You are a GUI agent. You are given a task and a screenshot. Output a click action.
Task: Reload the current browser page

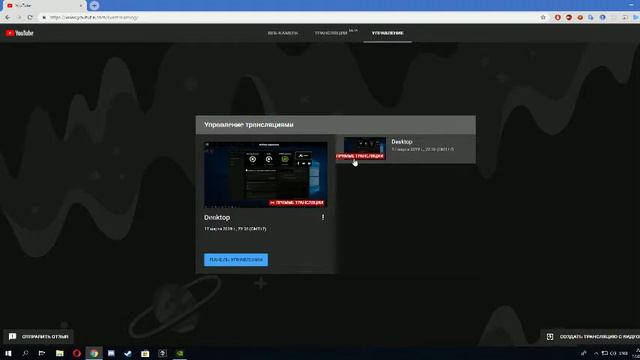click(x=30, y=18)
